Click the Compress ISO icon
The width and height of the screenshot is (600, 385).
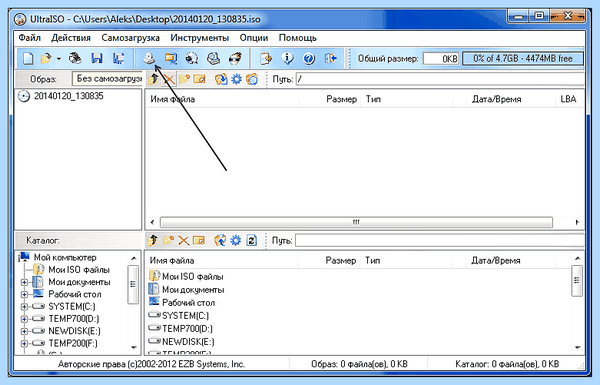coord(170,59)
